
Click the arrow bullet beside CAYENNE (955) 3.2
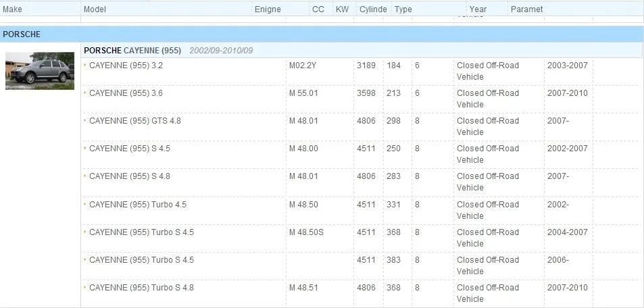pyautogui.click(x=85, y=64)
